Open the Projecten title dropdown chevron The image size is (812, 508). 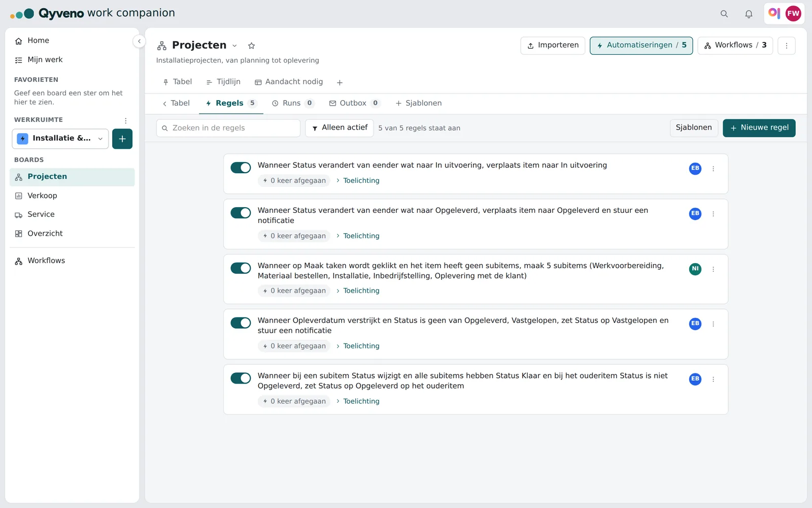point(234,46)
